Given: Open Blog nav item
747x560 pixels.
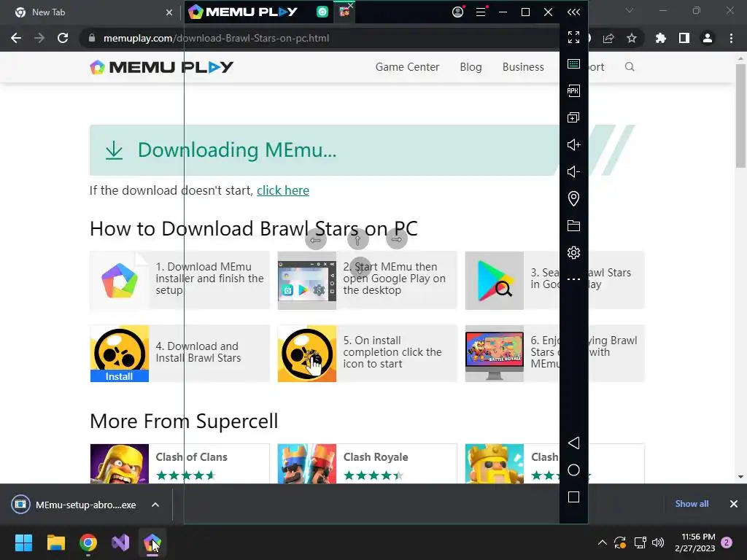Looking at the screenshot, I should [471, 67].
